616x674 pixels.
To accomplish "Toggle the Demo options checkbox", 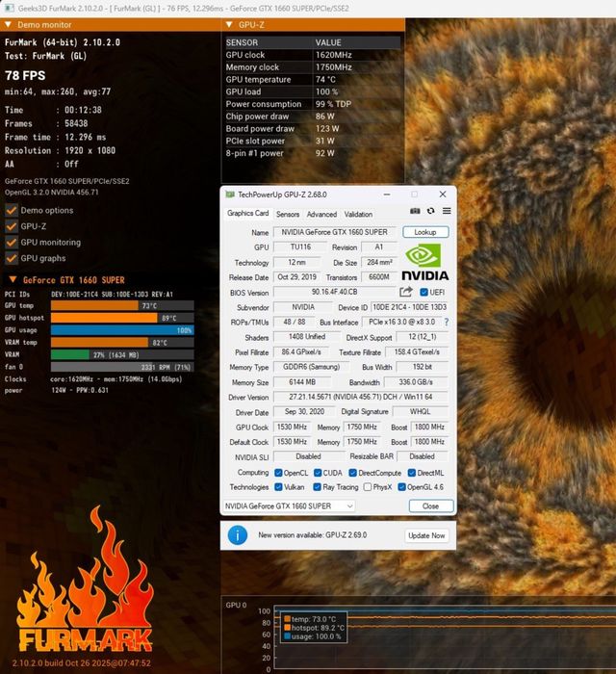I will [x=12, y=210].
